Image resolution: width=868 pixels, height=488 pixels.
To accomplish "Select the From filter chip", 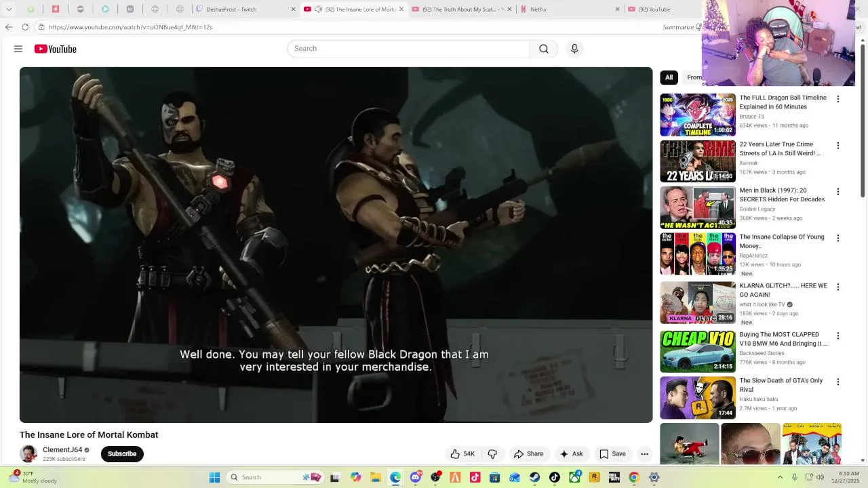I will [x=694, y=77].
